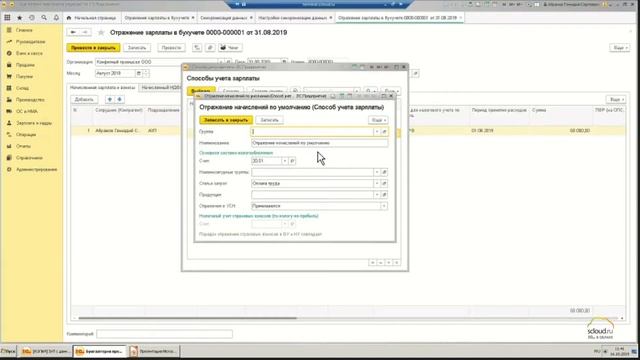This screenshot has width=640, height=360.
Task: Click into the Группа input field
Action: pyautogui.click(x=312, y=131)
